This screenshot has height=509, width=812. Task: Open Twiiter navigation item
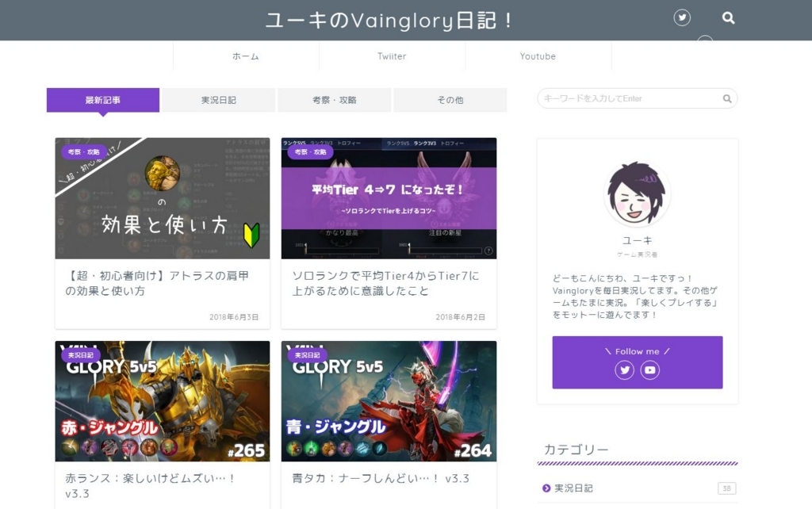392,56
